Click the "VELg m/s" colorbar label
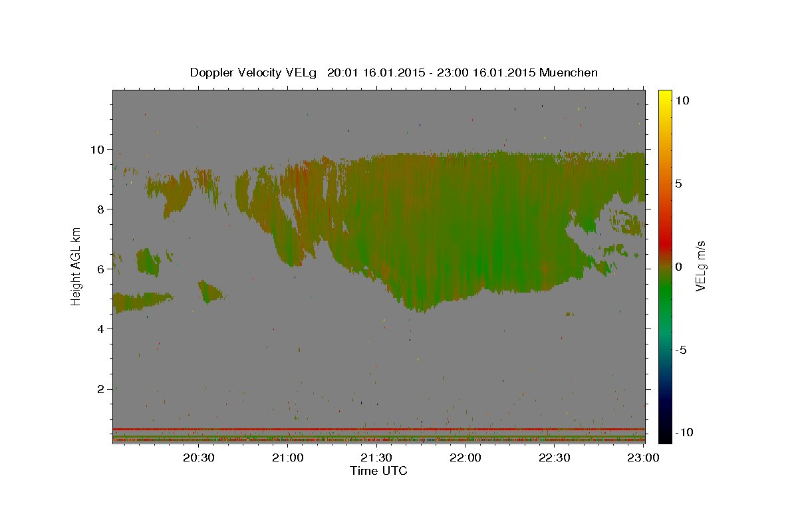The image size is (798, 532). [700, 267]
